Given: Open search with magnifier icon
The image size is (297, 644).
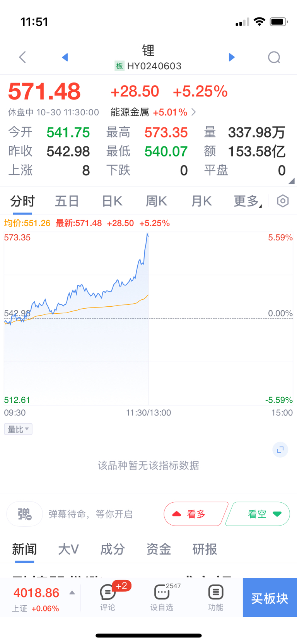Looking at the screenshot, I should click(274, 57).
